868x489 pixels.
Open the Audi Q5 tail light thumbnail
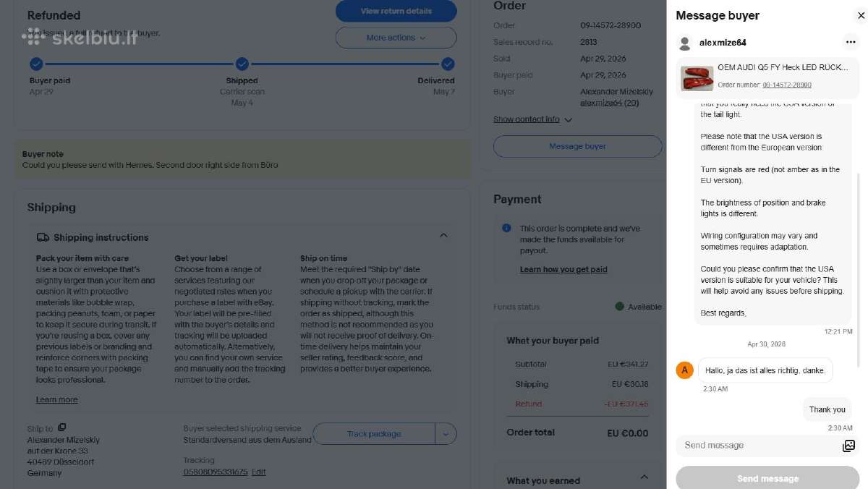tap(697, 78)
